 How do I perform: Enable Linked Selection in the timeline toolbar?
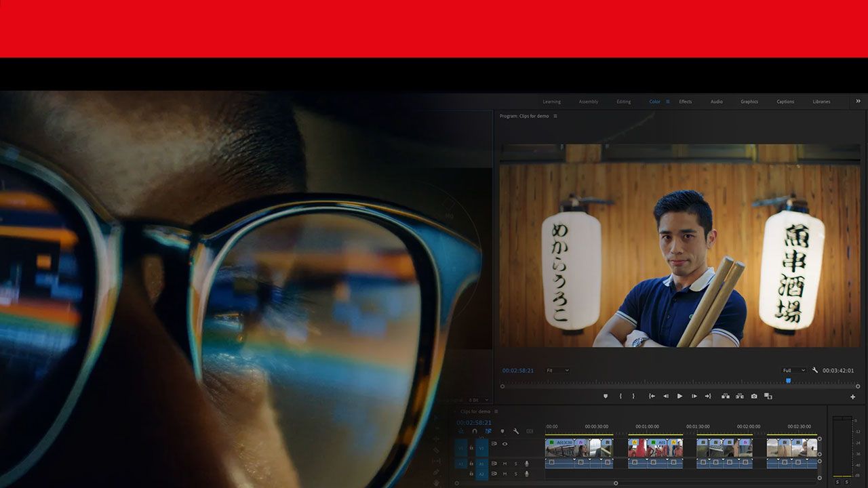489,431
